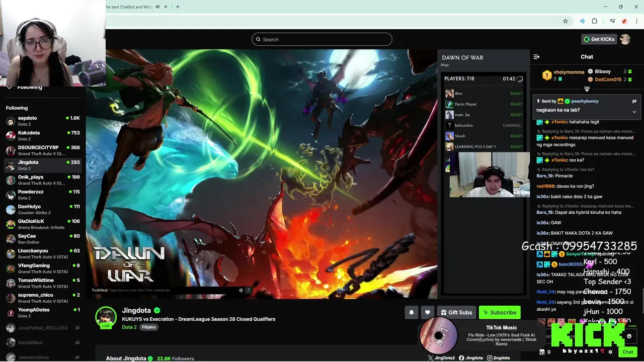
Task: Click the Get KICKs button
Action: [x=599, y=39]
